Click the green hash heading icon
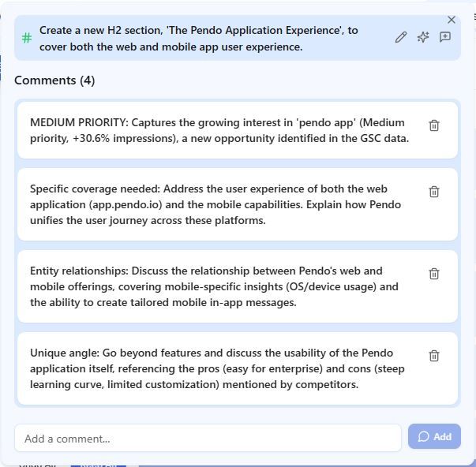The image size is (476, 467). (27, 38)
